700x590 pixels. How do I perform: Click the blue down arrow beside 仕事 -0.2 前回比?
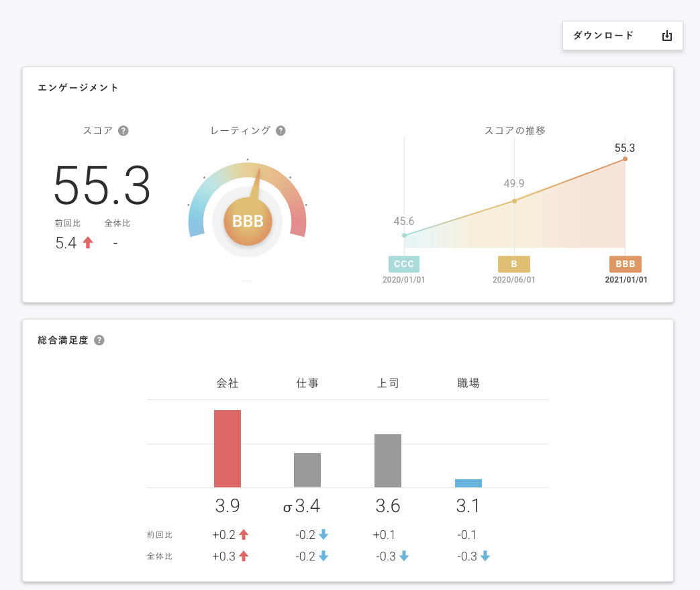pyautogui.click(x=323, y=535)
